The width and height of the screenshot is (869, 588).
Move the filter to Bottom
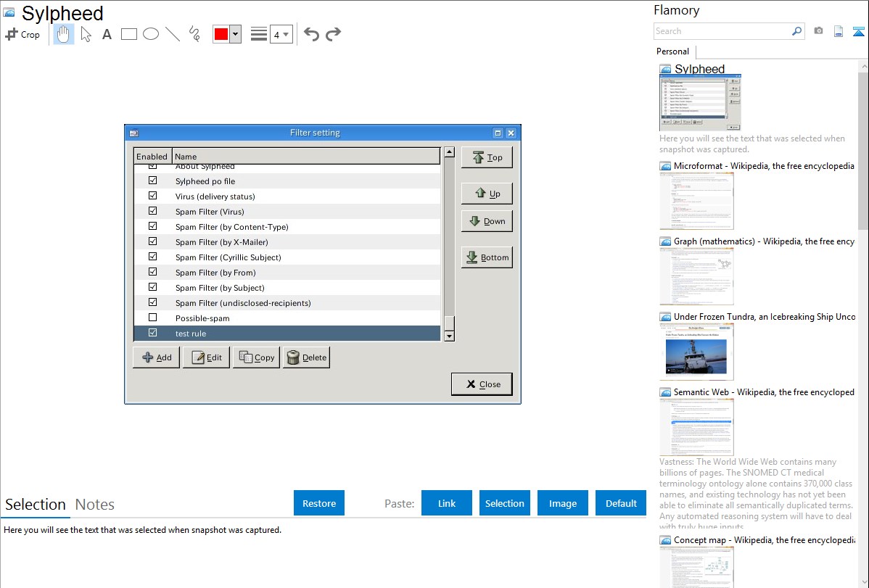487,257
